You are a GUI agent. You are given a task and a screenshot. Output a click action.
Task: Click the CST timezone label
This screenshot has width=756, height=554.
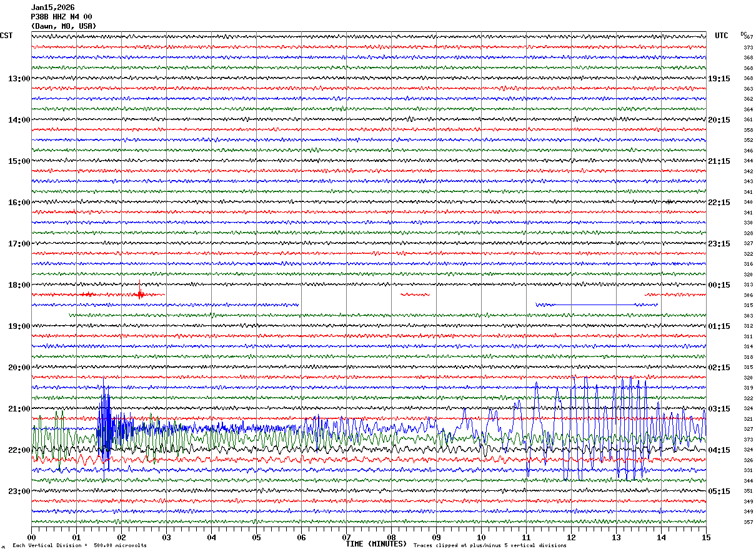pyautogui.click(x=6, y=36)
